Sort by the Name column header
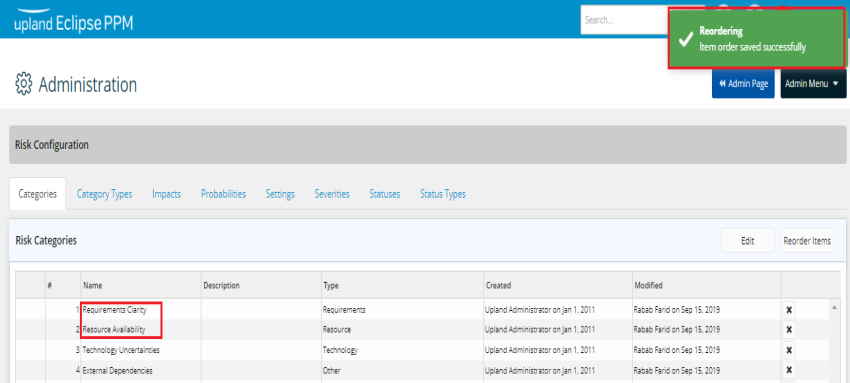850x383 pixels. click(x=92, y=285)
